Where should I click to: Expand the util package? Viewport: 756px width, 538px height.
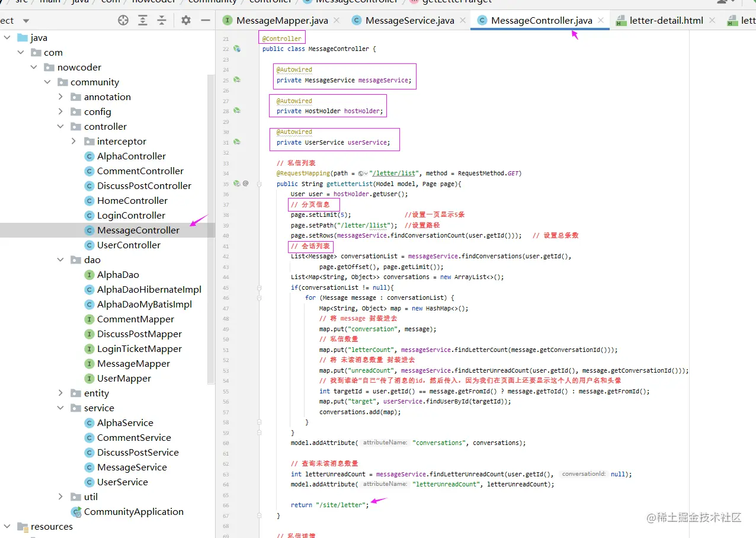click(x=60, y=497)
